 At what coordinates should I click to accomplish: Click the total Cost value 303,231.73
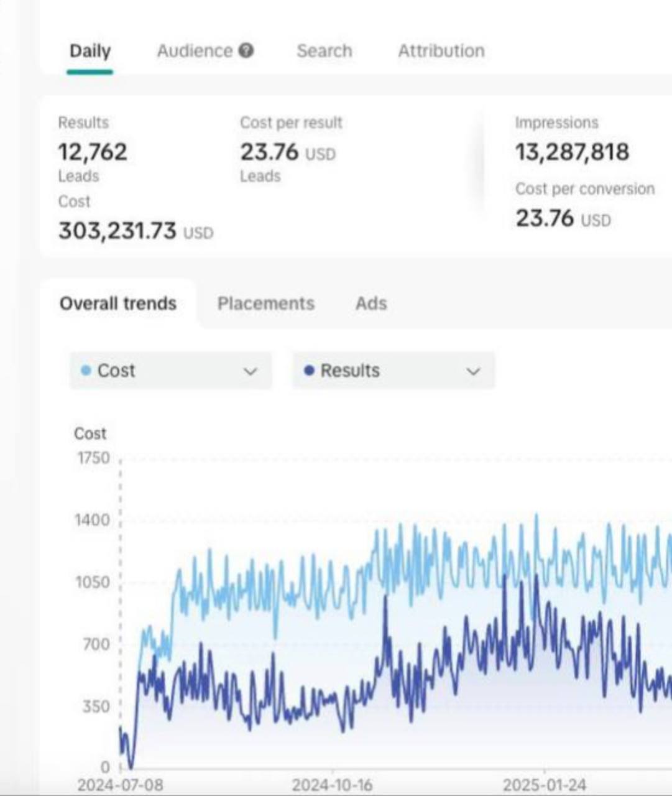pyautogui.click(x=117, y=231)
